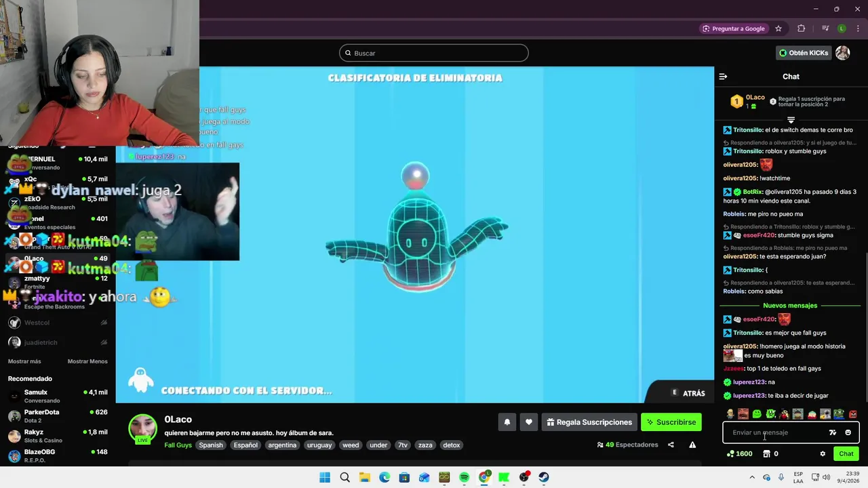Screen dimensions: 868x488
Task: Open Rakyz recommended channel
Action: (58, 436)
